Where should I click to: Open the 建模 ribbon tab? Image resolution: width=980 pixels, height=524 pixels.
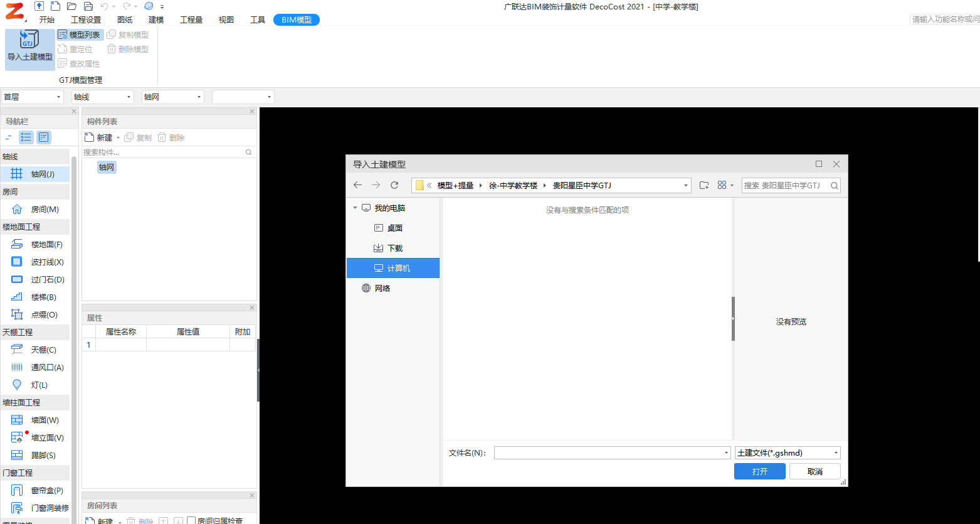click(x=156, y=20)
